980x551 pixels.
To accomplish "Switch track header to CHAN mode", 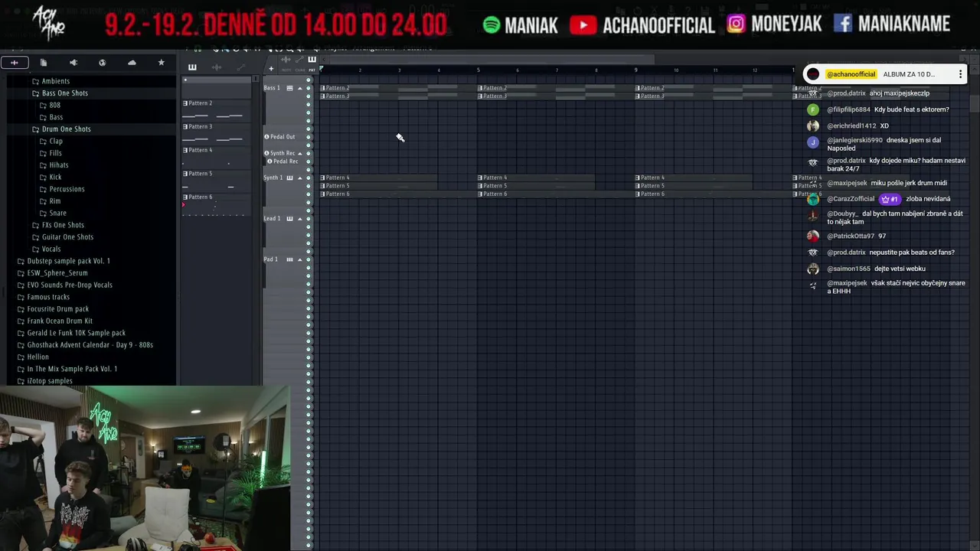I will coord(300,70).
